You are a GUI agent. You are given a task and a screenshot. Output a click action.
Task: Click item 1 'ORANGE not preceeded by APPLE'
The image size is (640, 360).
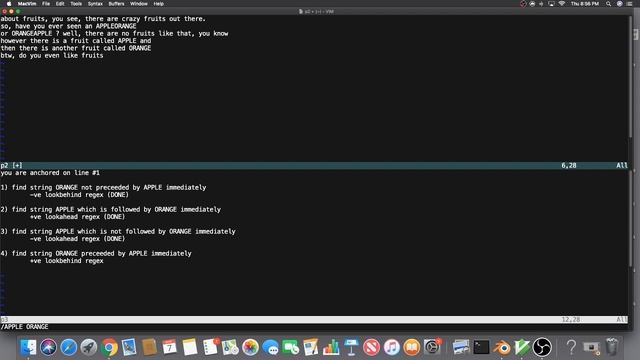[103, 188]
